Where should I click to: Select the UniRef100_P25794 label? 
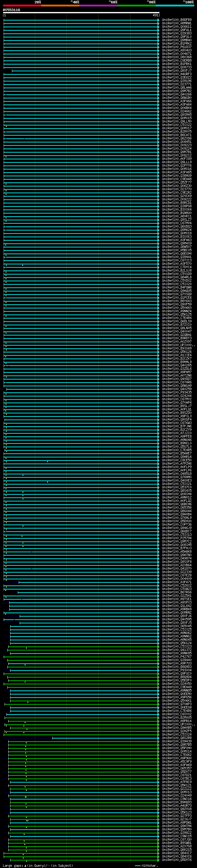click(176, 538)
